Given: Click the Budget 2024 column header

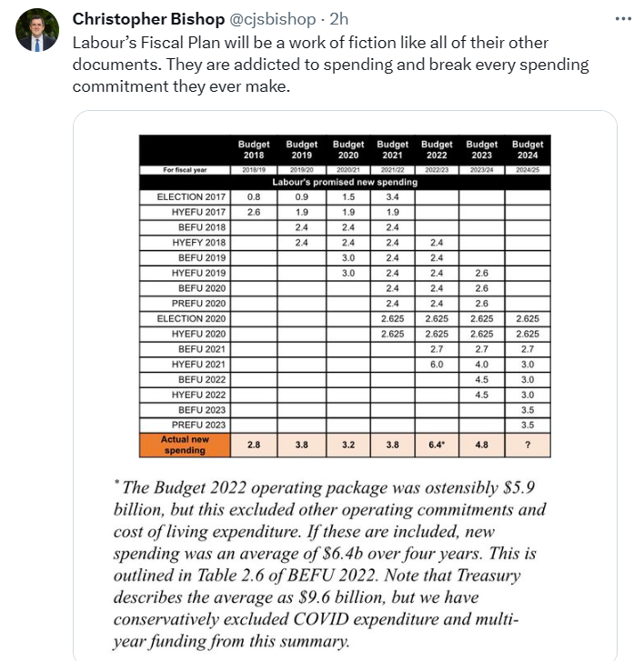Looking at the screenshot, I should (x=528, y=149).
